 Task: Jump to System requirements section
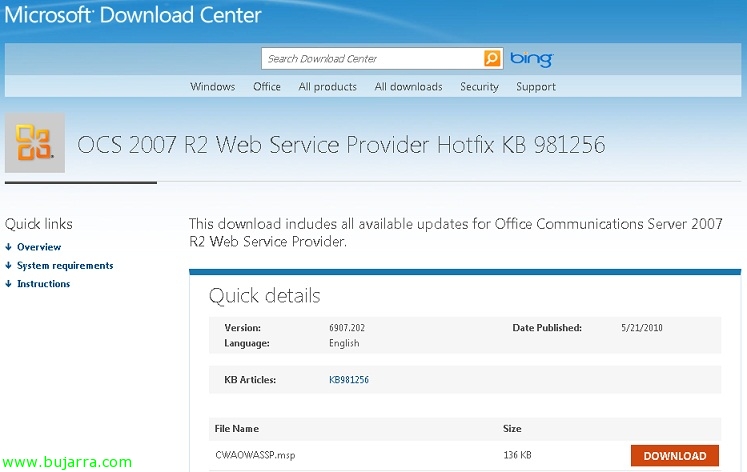click(x=65, y=265)
